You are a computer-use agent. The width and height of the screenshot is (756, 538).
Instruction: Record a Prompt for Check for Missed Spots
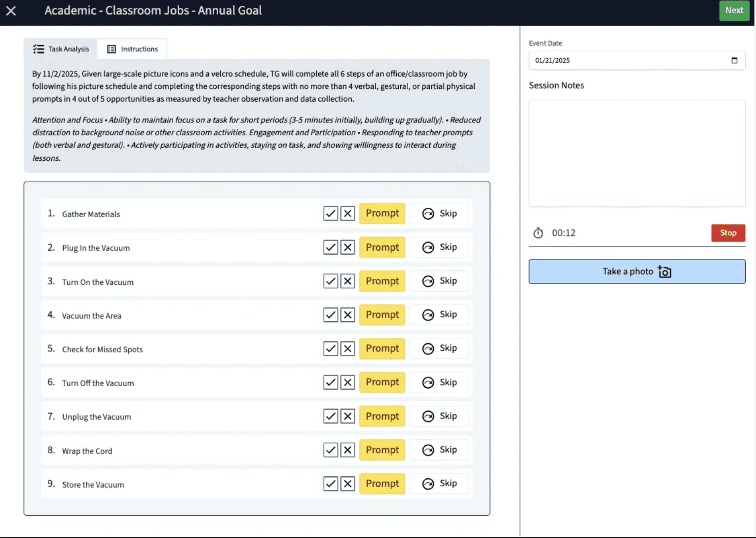pos(382,348)
